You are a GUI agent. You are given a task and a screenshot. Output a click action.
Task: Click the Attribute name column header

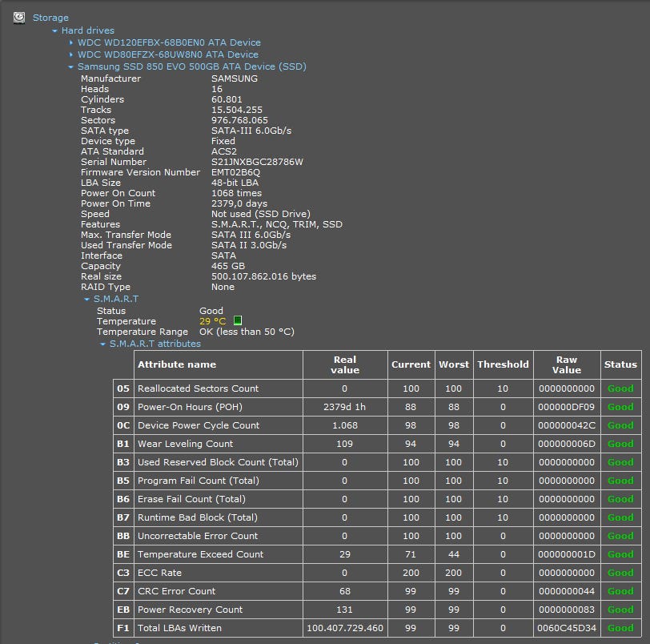click(x=177, y=364)
